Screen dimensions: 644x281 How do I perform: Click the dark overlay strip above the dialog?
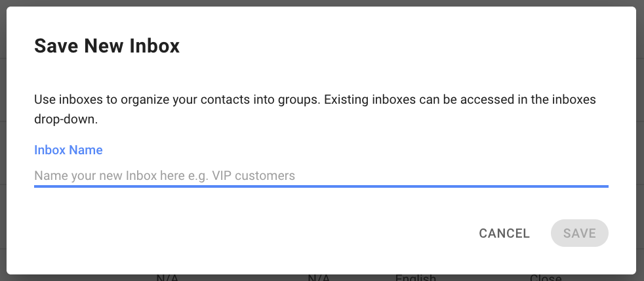tap(322, 3)
